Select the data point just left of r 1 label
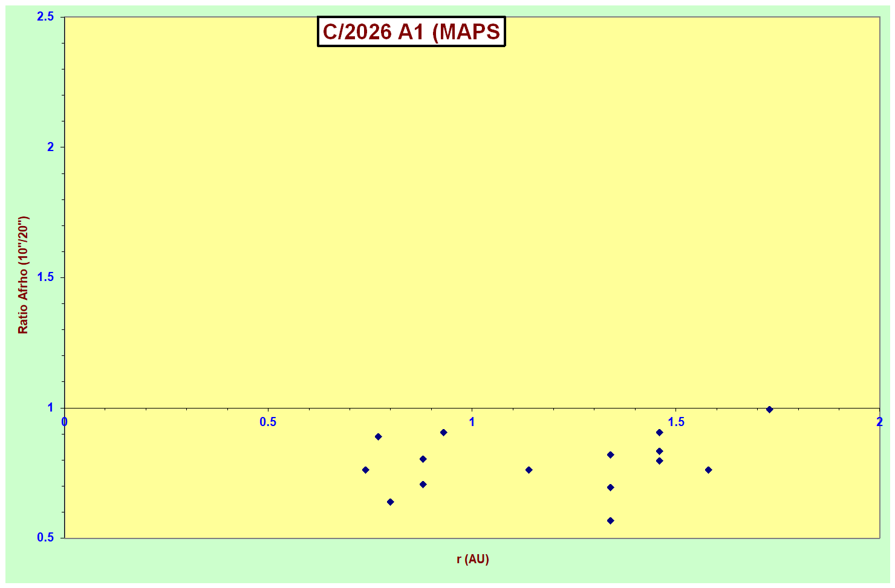The image size is (895, 588). pos(443,432)
